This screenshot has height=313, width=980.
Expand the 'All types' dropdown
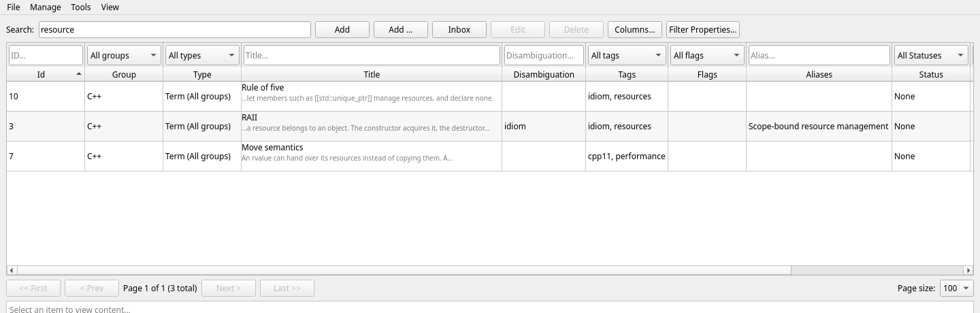(x=202, y=55)
